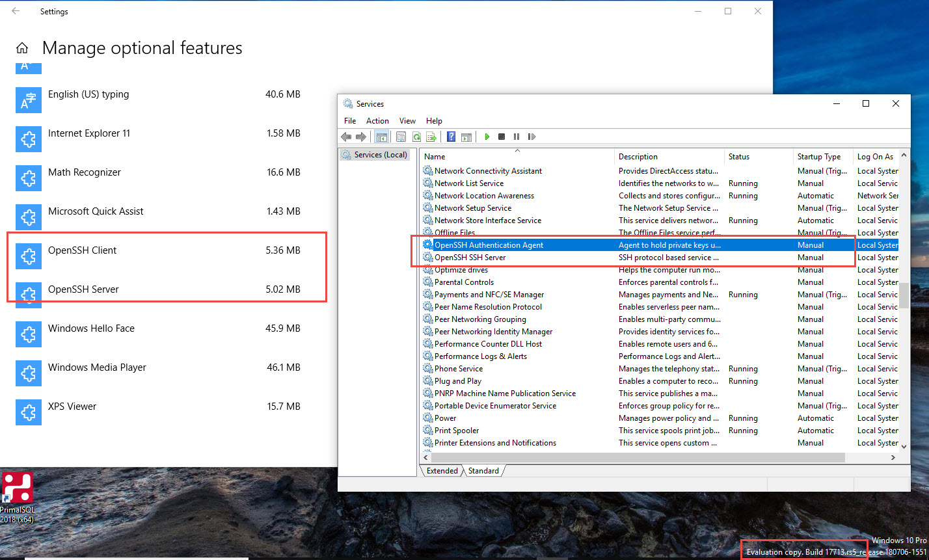Select the Optimize drives service
929x560 pixels.
(x=660, y=270)
